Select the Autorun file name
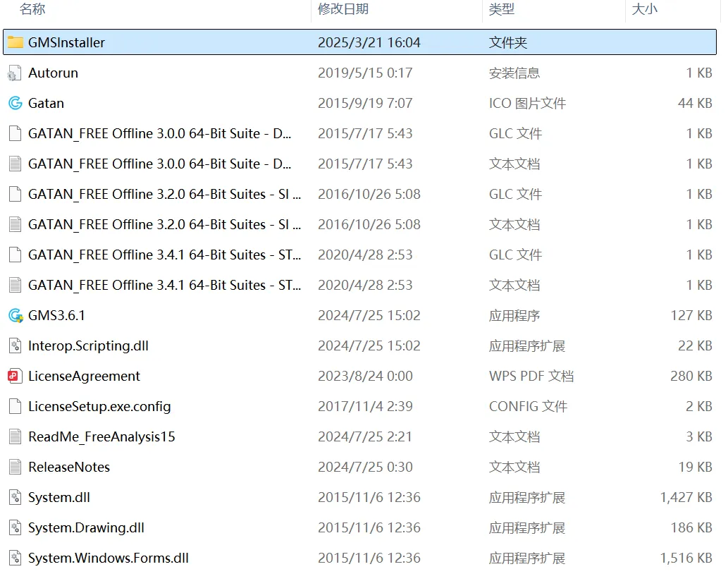Image resolution: width=728 pixels, height=581 pixels. tap(53, 73)
